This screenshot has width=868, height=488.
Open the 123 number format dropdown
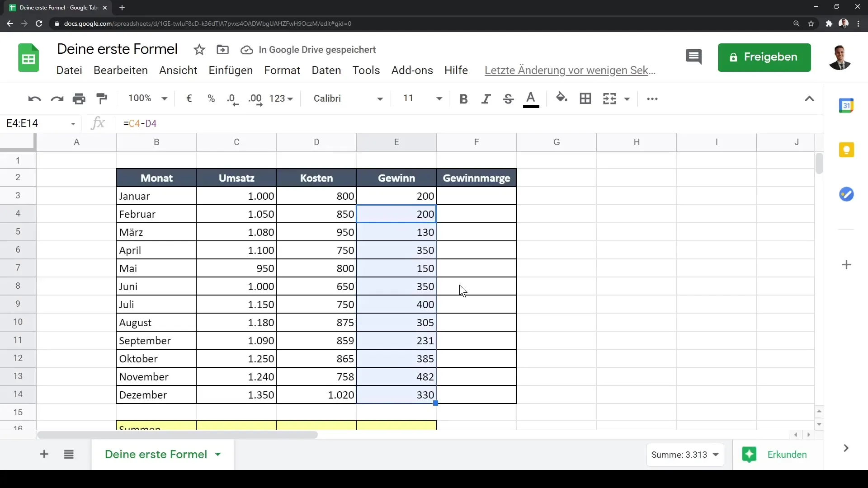pyautogui.click(x=281, y=99)
